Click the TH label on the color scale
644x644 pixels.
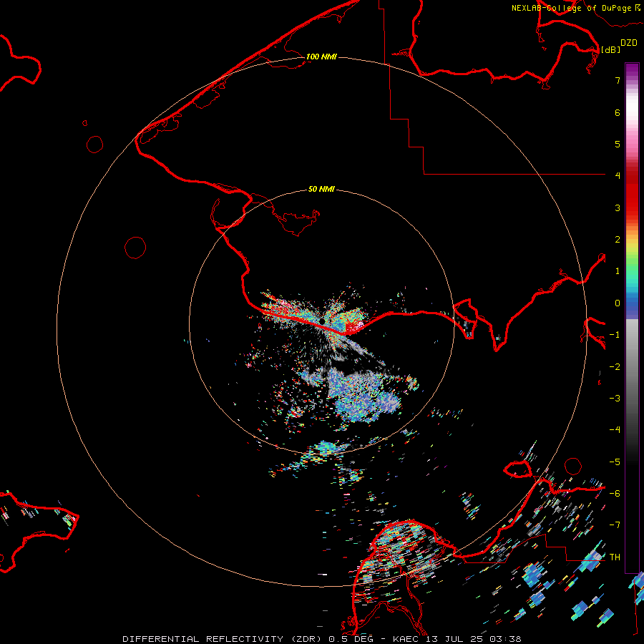pos(615,557)
